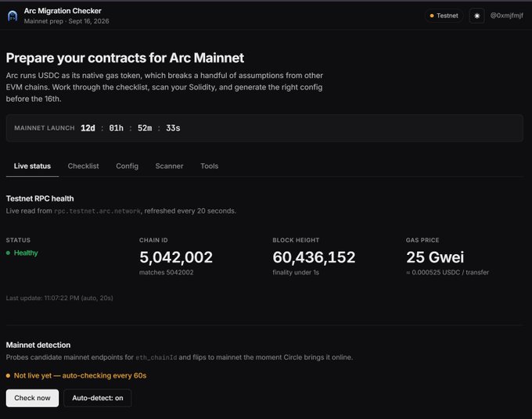Click the 'Not live yet — auto-checking every 60s' status

click(x=77, y=375)
